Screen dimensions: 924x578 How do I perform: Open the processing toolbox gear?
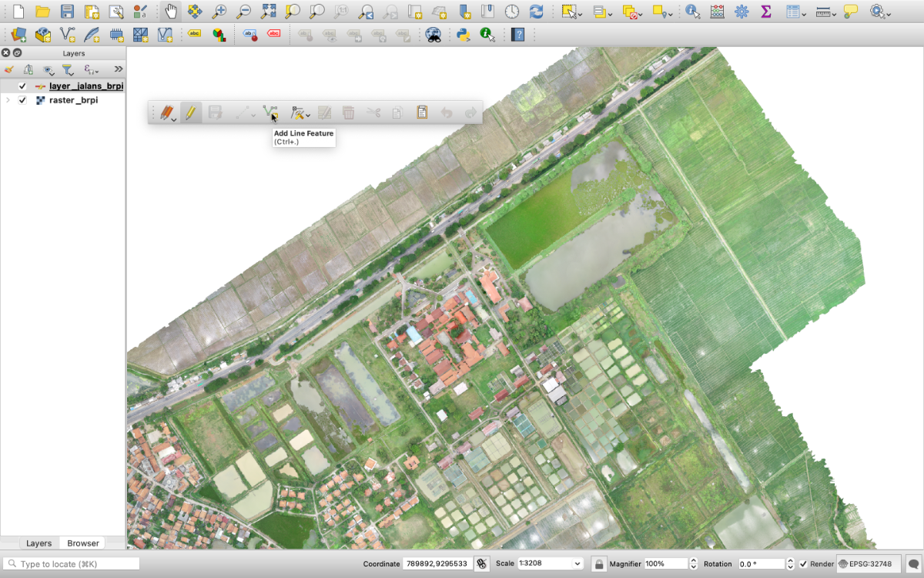[x=742, y=12]
